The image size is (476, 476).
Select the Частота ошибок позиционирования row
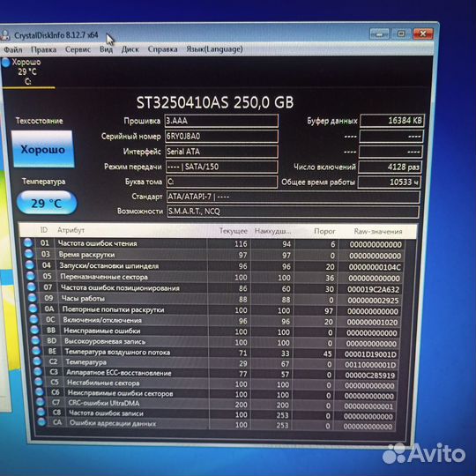click(214, 288)
